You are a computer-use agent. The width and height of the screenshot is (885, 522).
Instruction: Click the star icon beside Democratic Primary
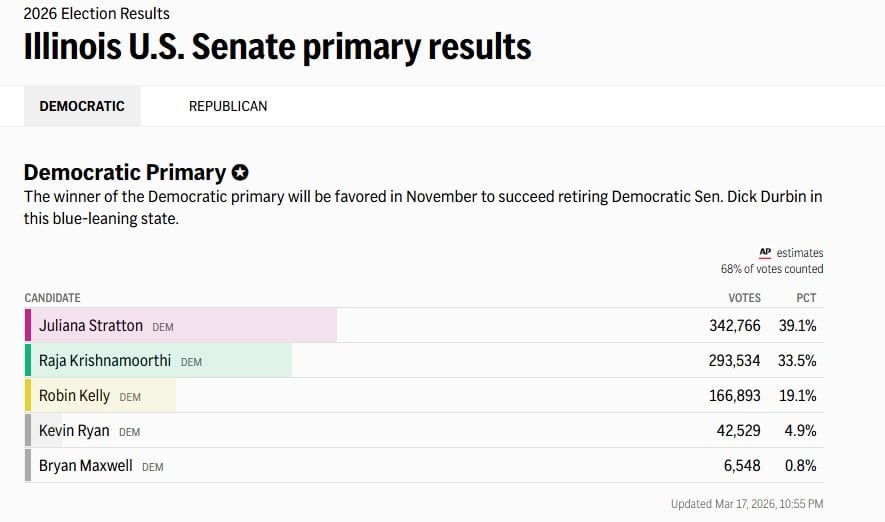[240, 173]
